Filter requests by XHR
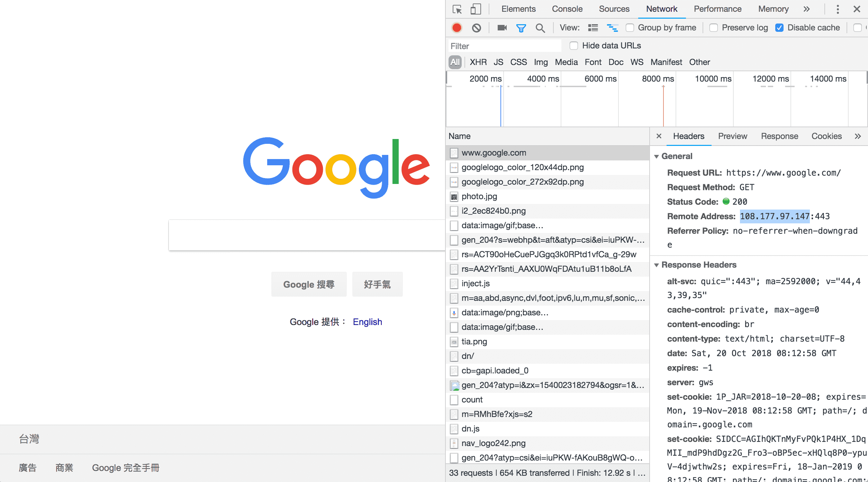This screenshot has height=482, width=868. click(x=478, y=62)
